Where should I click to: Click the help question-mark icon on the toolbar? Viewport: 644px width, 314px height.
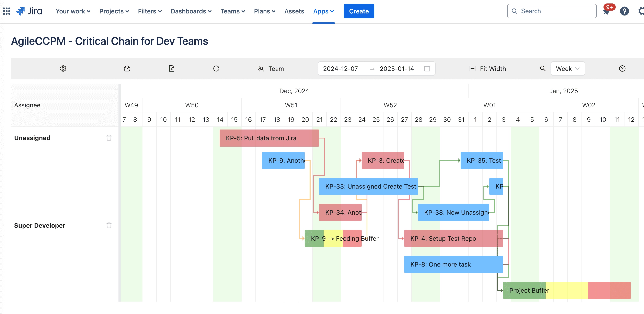[x=622, y=69]
